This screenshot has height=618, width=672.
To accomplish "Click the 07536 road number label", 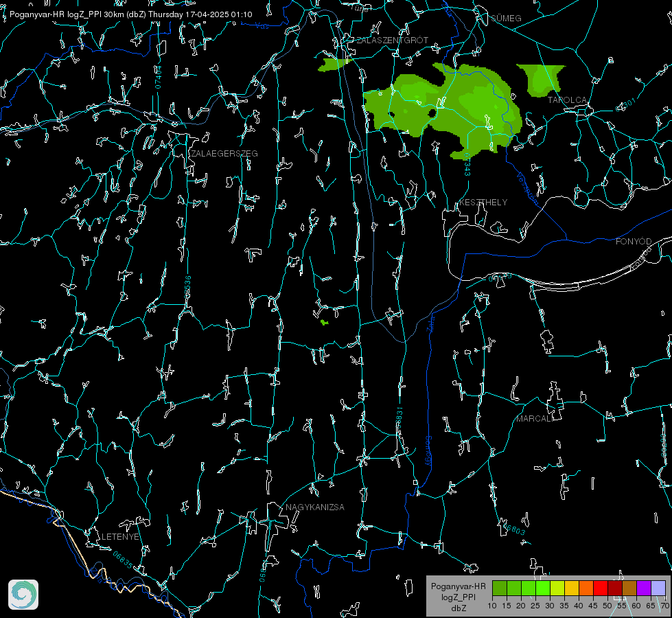I will (187, 287).
